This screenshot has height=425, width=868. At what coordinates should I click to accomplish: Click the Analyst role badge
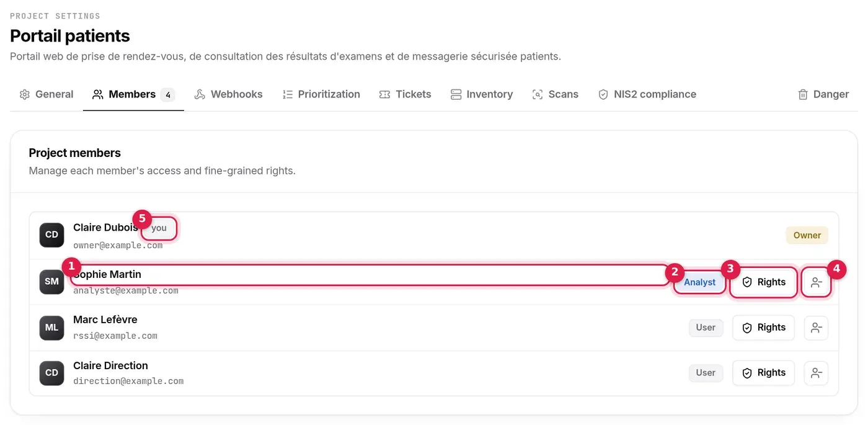(x=699, y=282)
